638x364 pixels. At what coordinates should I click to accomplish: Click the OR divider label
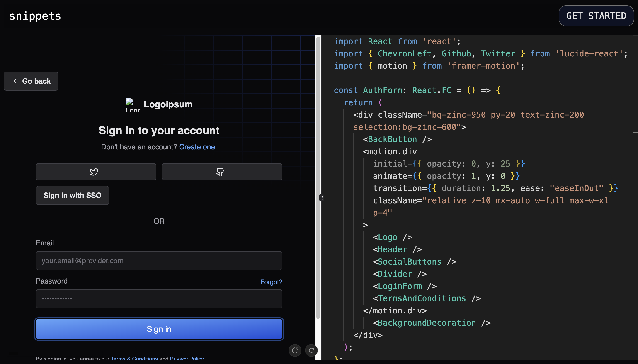point(159,221)
